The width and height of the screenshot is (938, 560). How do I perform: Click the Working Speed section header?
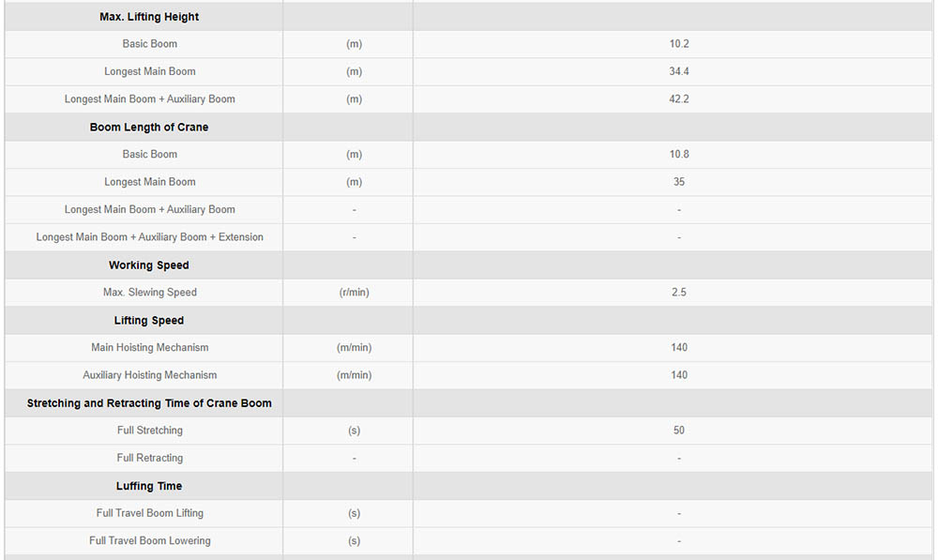point(149,265)
